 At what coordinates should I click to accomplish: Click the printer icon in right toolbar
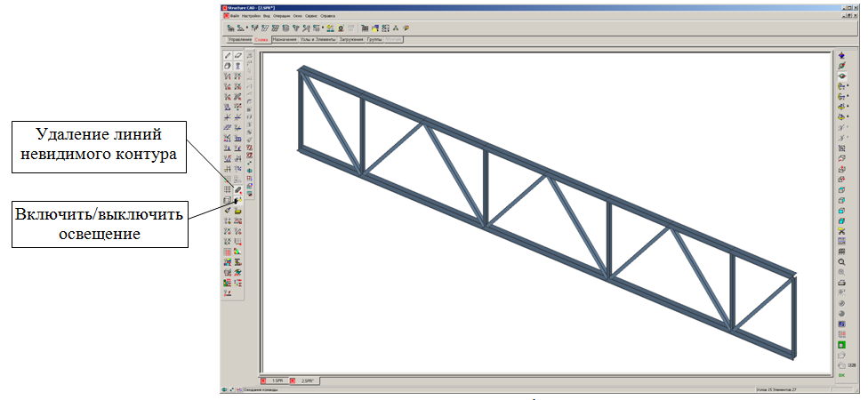(x=841, y=283)
